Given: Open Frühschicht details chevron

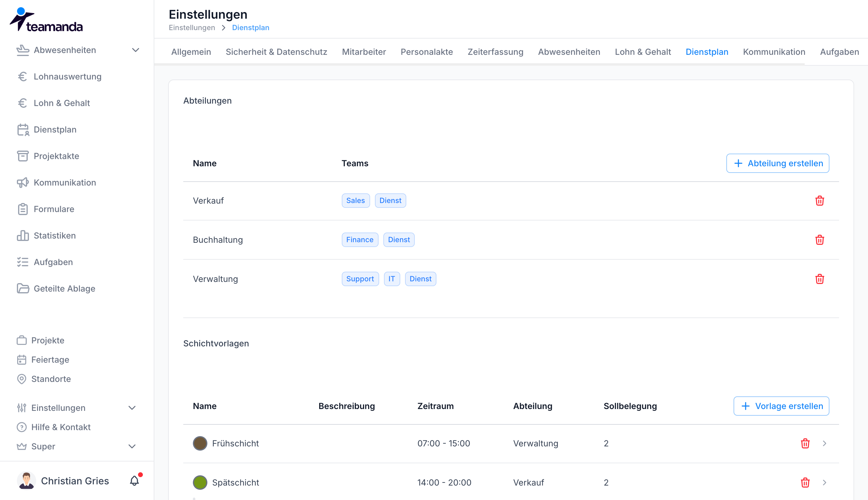Looking at the screenshot, I should [825, 443].
